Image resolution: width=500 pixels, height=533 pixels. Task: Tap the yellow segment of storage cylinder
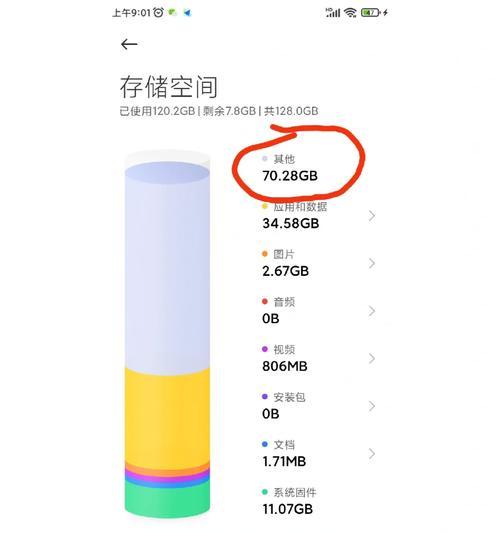point(167,416)
